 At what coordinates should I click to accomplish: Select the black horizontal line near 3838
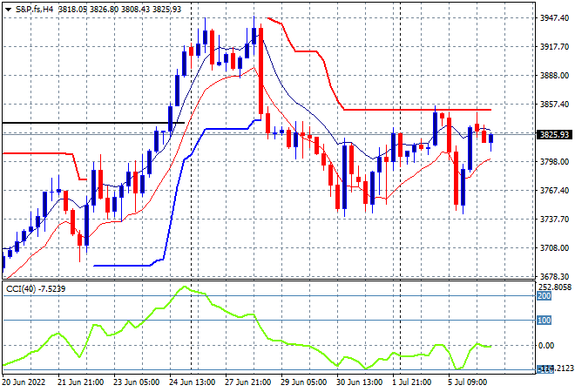coord(93,123)
